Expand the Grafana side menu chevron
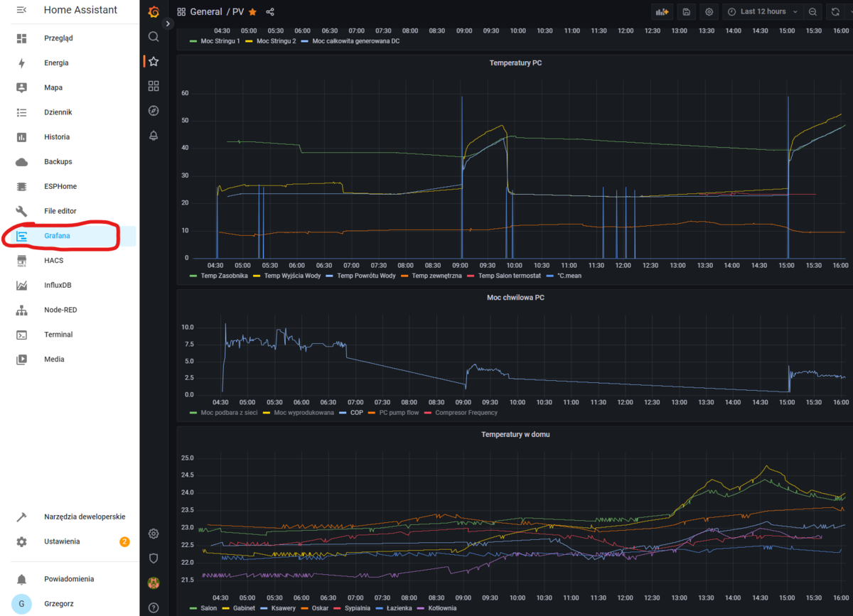 coord(168,23)
